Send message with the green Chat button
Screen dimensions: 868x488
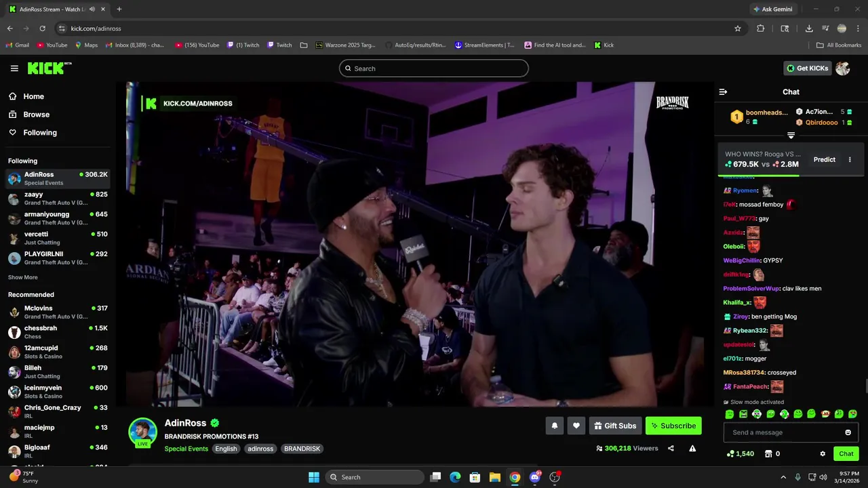[846, 453]
